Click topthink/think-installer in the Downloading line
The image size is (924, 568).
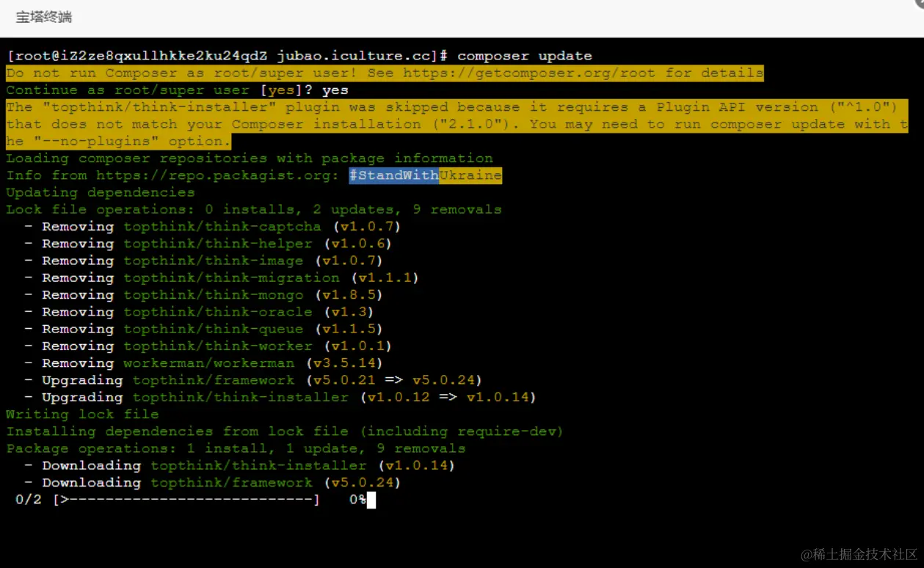click(x=258, y=465)
